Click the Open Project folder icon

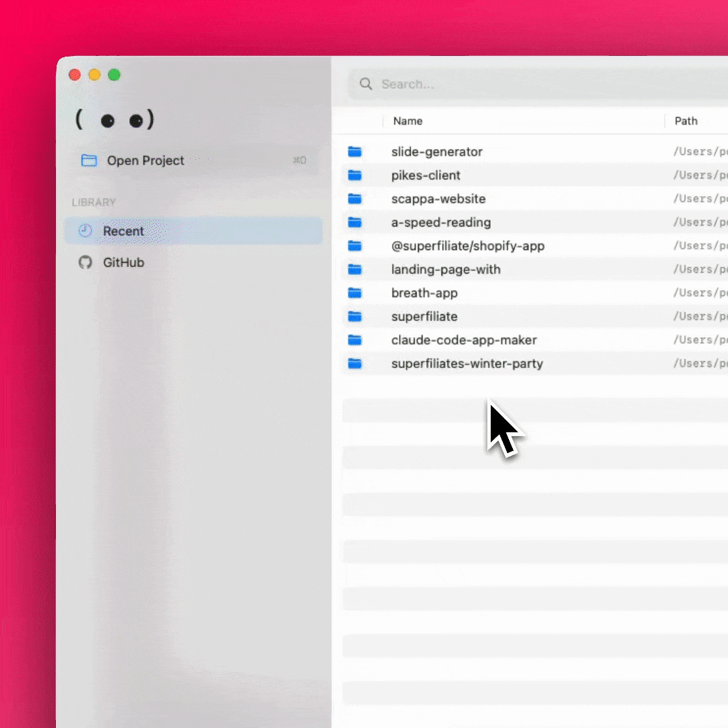click(x=89, y=160)
